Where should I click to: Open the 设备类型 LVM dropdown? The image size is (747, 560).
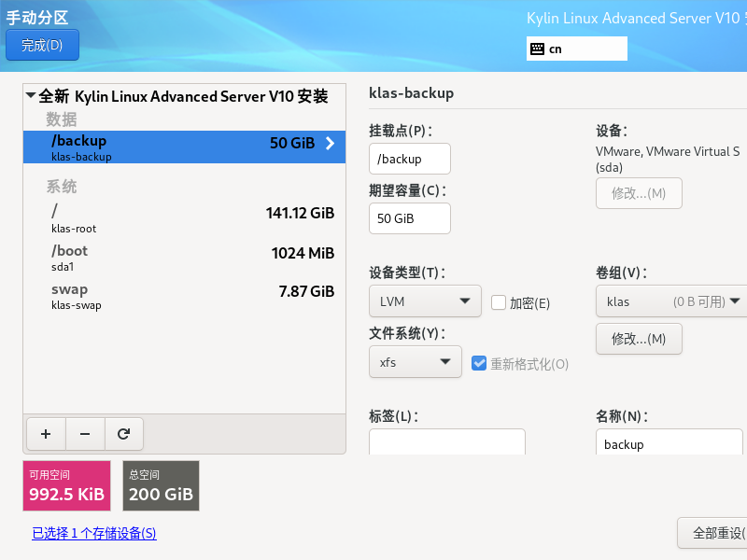click(425, 301)
